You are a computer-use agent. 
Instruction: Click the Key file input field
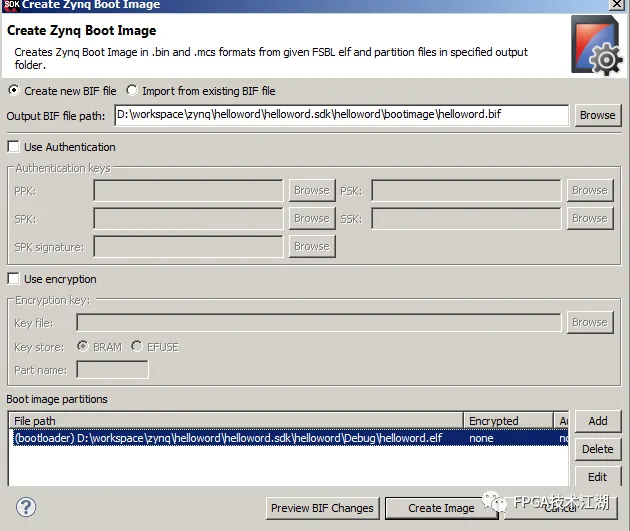318,323
